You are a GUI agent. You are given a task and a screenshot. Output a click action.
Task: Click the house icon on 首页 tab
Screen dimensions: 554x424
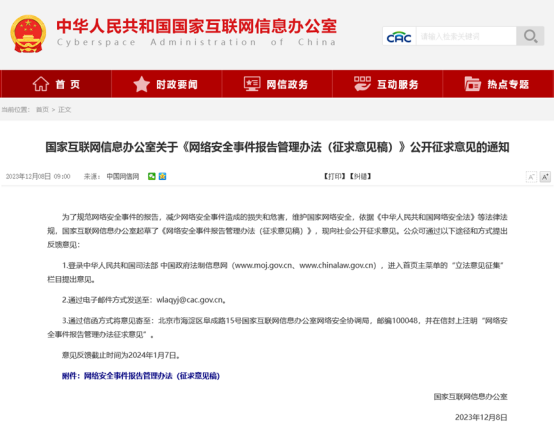[x=41, y=84]
